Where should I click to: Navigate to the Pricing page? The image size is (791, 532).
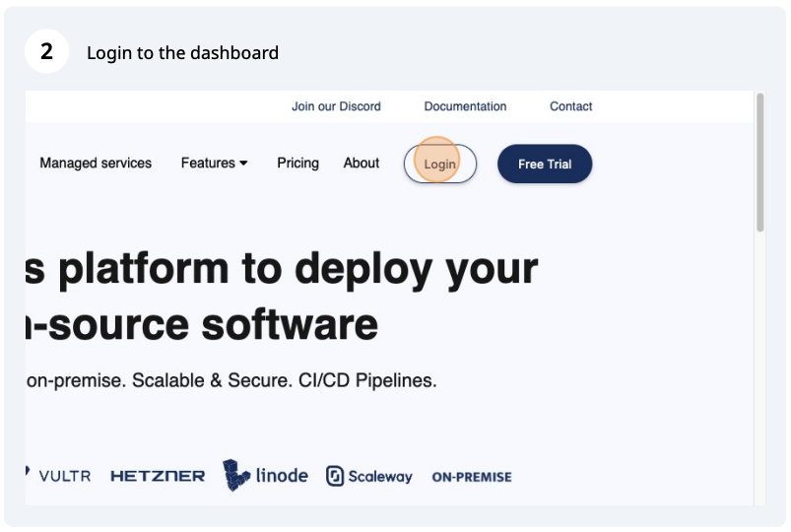click(x=297, y=164)
